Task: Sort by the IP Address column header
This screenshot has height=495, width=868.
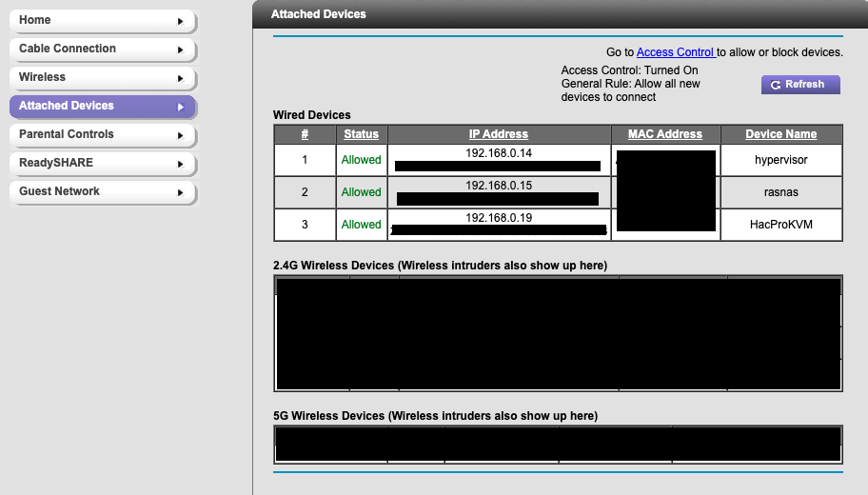Action: [498, 134]
